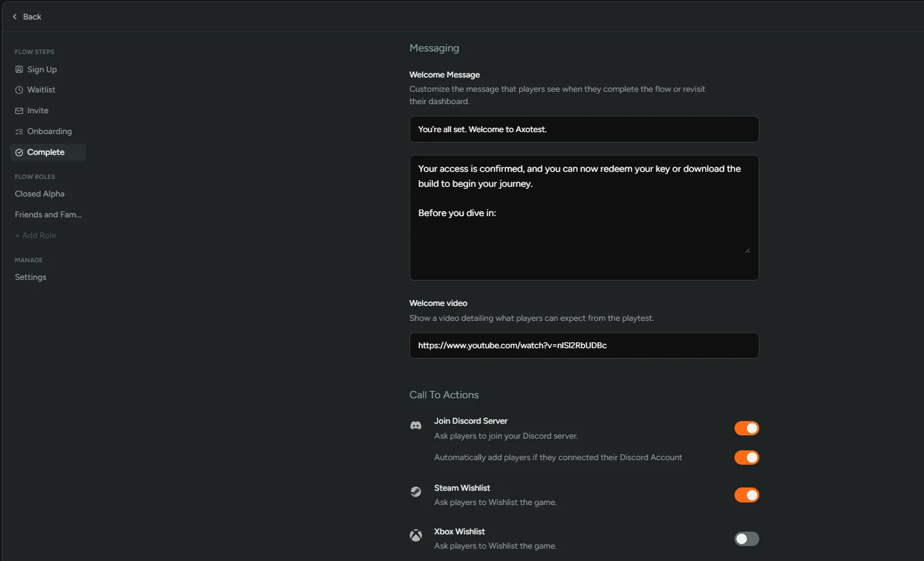The width and height of the screenshot is (924, 561).
Task: Disable the Join Discord Server toggle
Action: (746, 428)
